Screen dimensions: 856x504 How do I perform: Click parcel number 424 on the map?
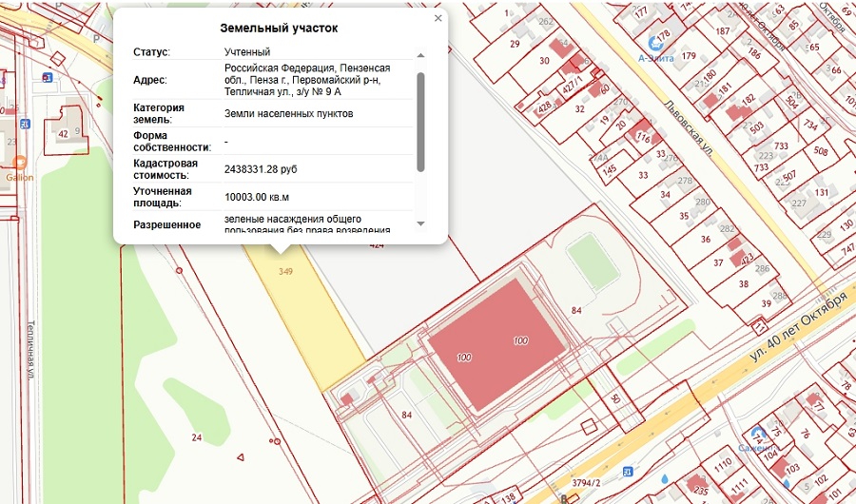(x=377, y=245)
